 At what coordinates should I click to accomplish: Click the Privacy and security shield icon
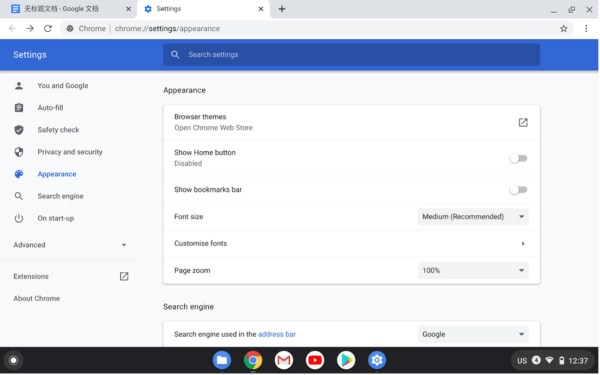click(19, 152)
